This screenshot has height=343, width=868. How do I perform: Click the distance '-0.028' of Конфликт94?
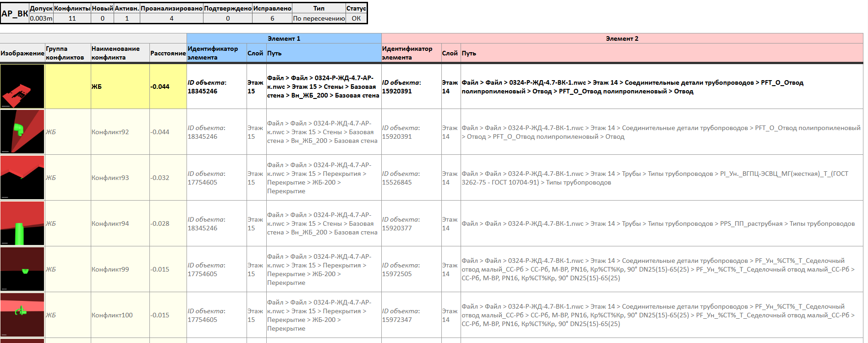coord(160,223)
